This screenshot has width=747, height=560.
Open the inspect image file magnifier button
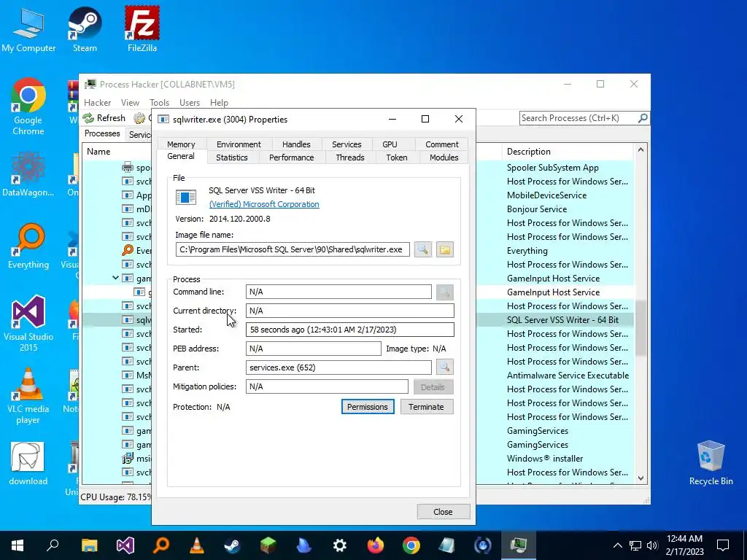point(422,249)
